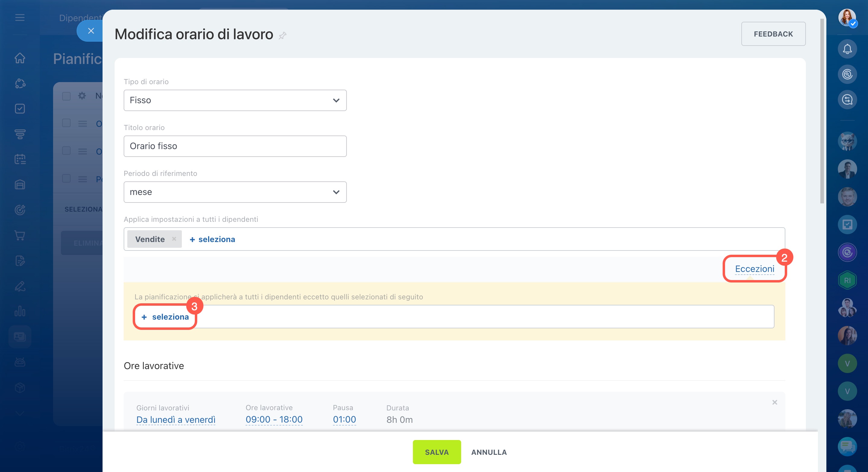868x472 pixels.
Task: Remove the Vendite department tag
Action: [174, 239]
